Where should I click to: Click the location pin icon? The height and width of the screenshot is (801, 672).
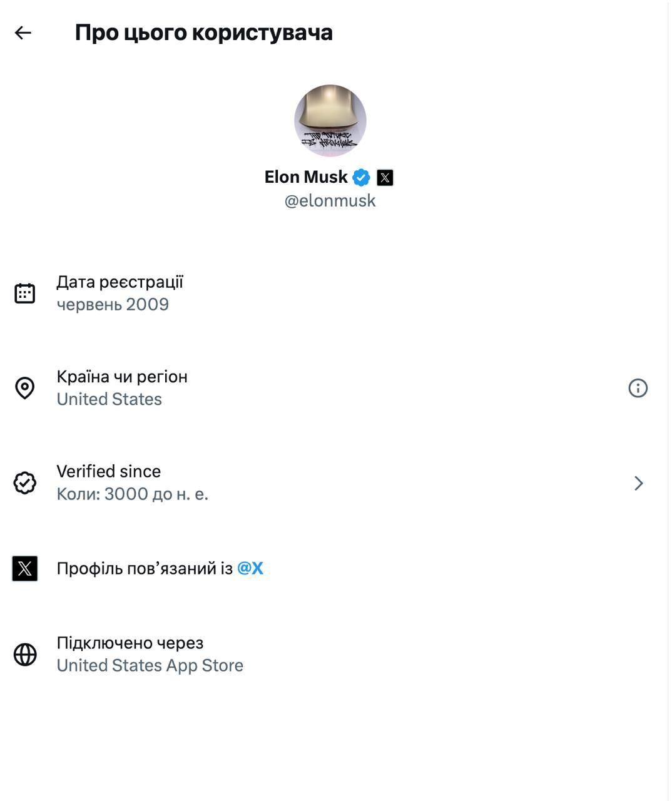pyautogui.click(x=25, y=388)
